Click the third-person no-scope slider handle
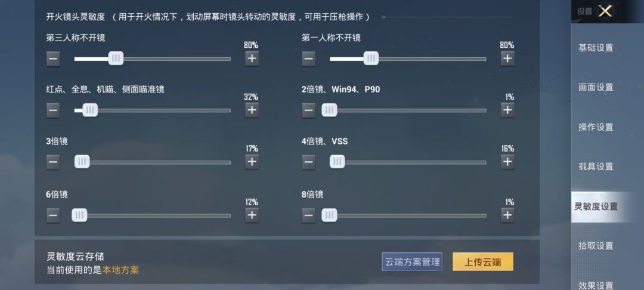The image size is (644, 290). tap(116, 58)
